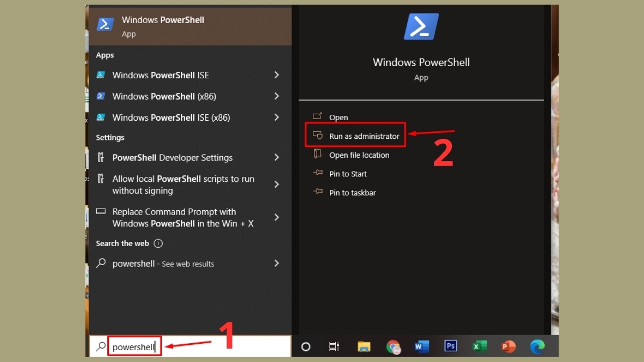Launch Microsoft Edge from the taskbar

point(537,346)
